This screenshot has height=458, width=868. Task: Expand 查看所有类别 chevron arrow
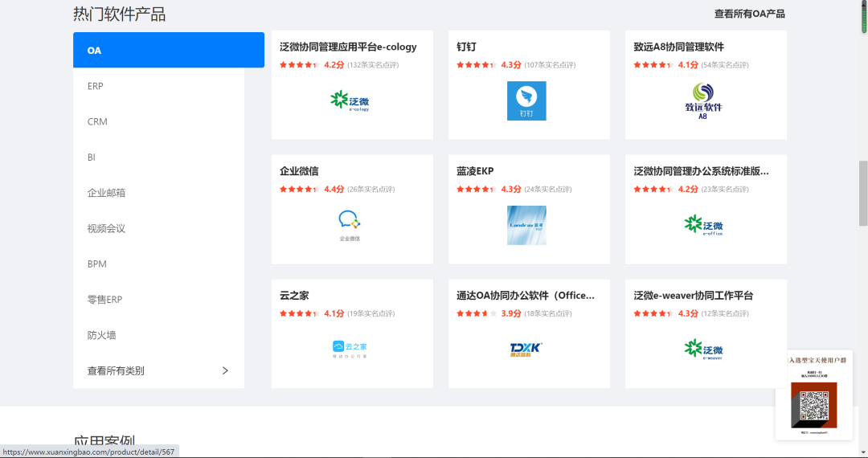pyautogui.click(x=225, y=370)
